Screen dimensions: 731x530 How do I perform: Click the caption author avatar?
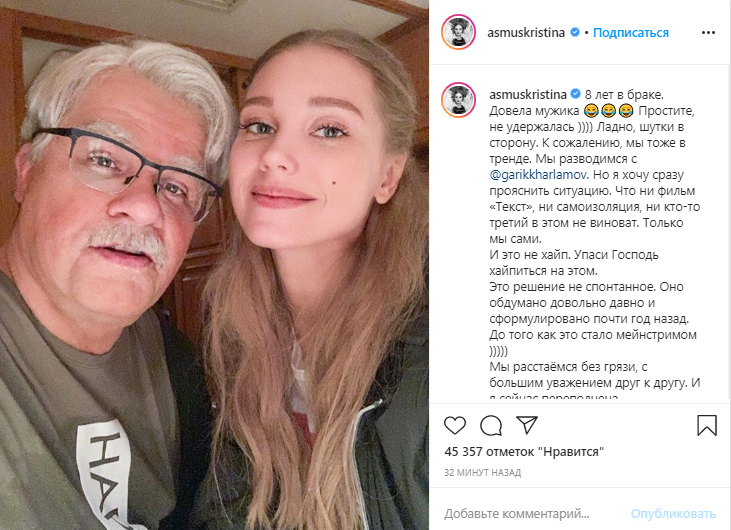pos(458,100)
